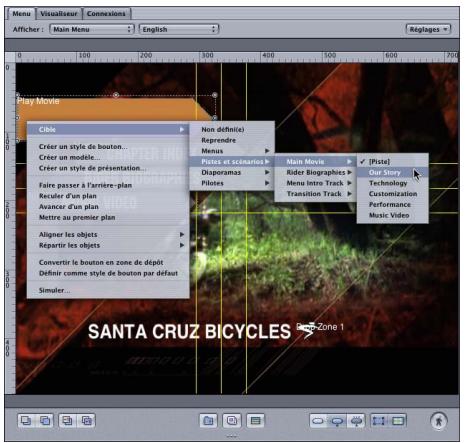Click the Add Submenu folder icon
The height and width of the screenshot is (443, 465).
[x=209, y=421]
